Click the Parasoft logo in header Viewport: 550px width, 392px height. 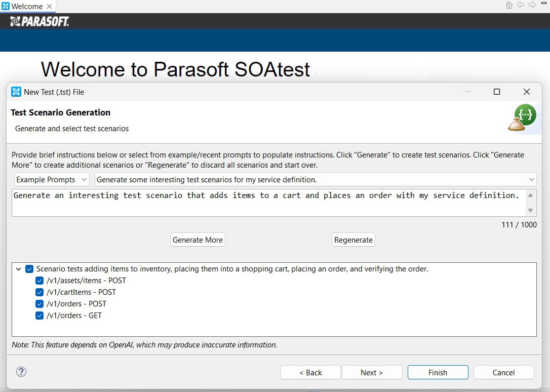tap(40, 21)
